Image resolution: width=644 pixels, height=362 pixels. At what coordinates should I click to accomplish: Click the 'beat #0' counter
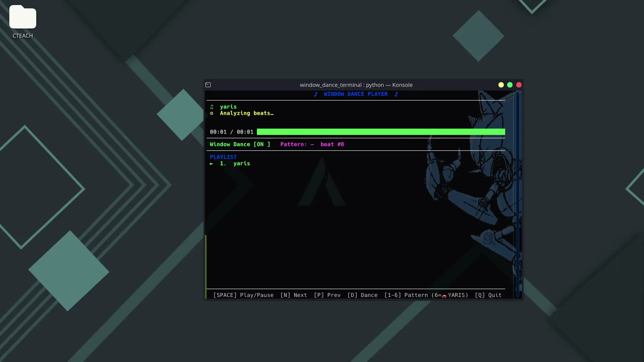(332, 144)
